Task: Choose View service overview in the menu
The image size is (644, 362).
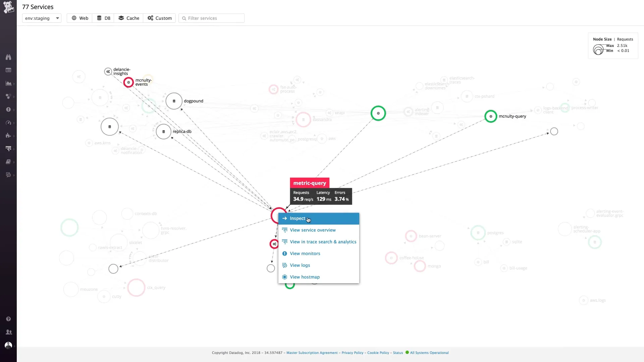Action: [x=313, y=230]
